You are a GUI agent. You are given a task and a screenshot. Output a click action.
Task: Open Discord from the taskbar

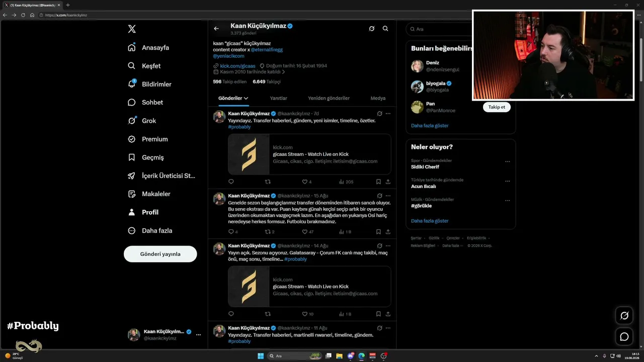coord(351,356)
